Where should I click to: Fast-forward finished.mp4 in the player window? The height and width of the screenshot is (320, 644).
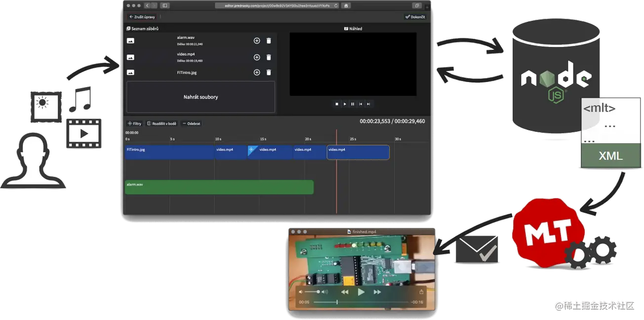[377, 292]
